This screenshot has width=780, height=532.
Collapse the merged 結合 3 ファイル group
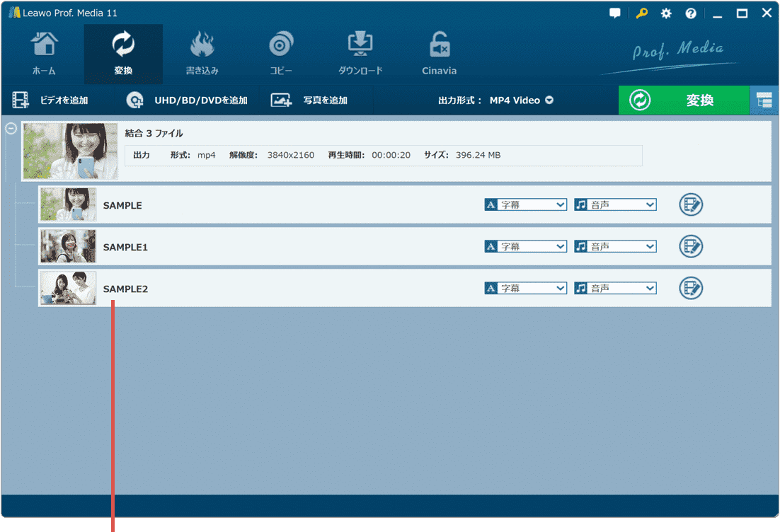click(11, 129)
